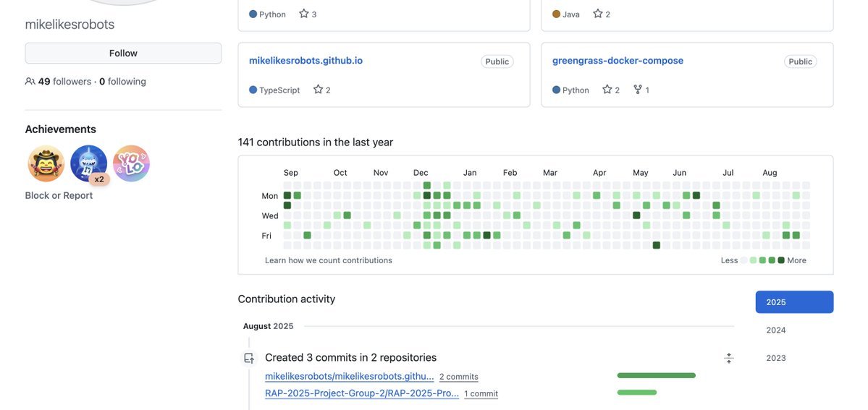The image size is (868, 410).
Task: Click the Aug month label in contribution graph
Action: pos(770,173)
